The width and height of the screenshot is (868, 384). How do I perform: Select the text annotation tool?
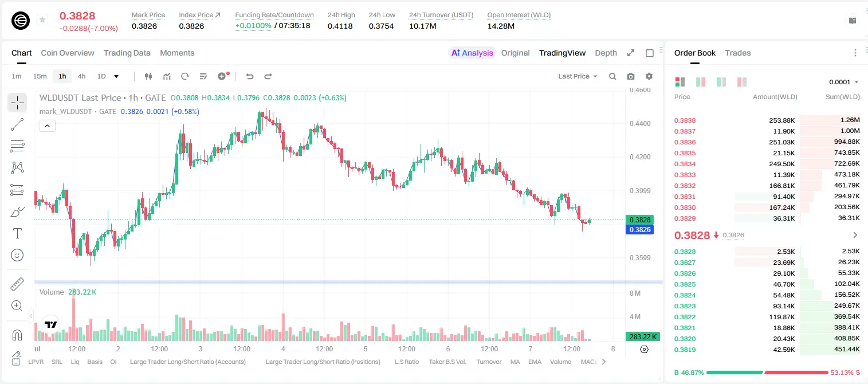click(17, 233)
